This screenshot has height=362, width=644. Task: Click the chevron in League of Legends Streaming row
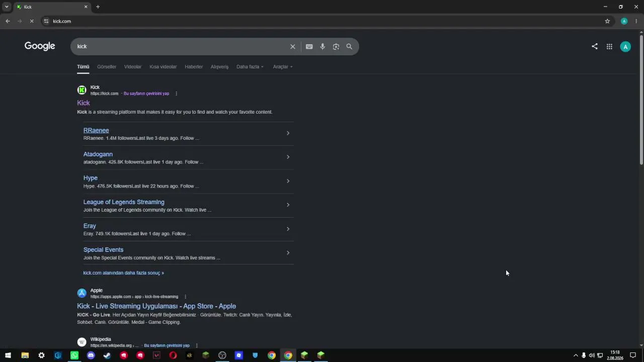288,205
